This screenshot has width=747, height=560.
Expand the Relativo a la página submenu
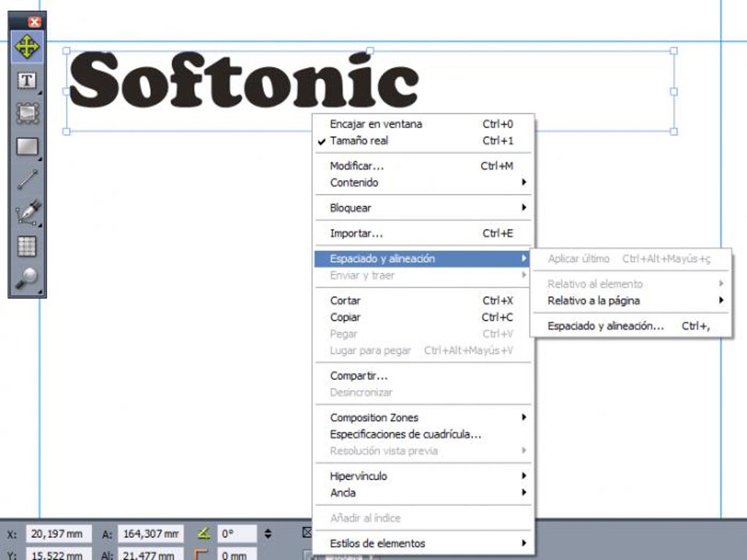631,301
